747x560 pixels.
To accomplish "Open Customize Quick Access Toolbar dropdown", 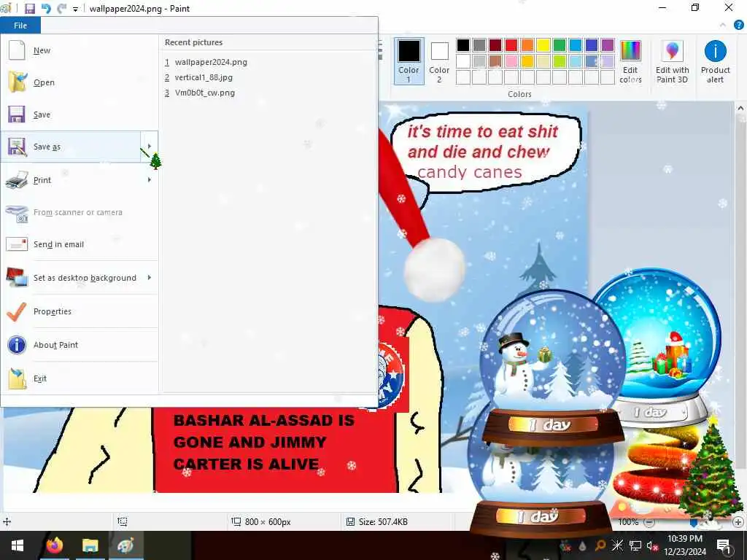I will point(75,9).
